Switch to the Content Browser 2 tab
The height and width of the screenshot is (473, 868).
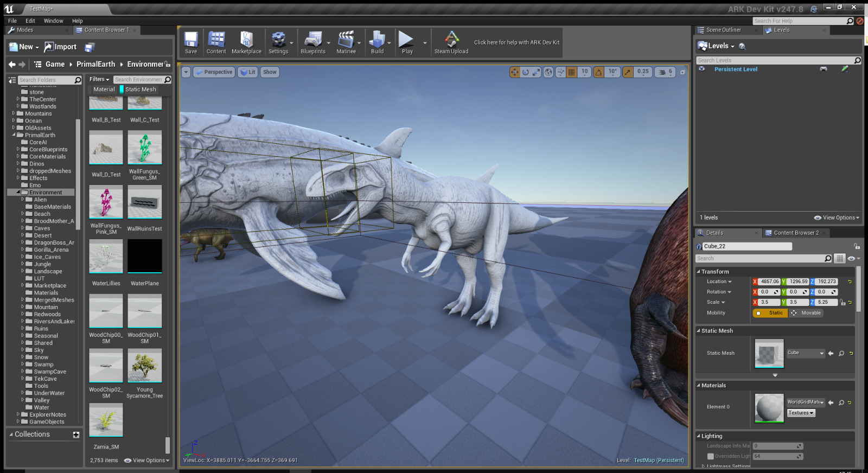[796, 233]
